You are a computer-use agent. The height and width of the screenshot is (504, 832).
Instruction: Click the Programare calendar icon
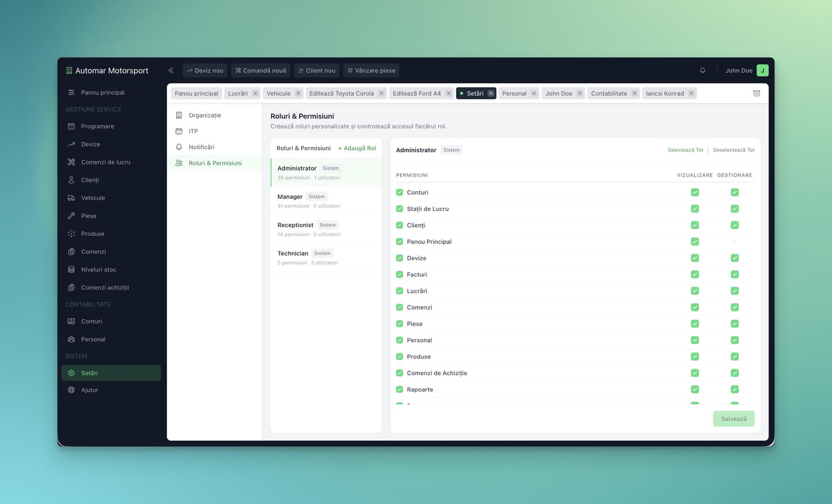pyautogui.click(x=71, y=126)
